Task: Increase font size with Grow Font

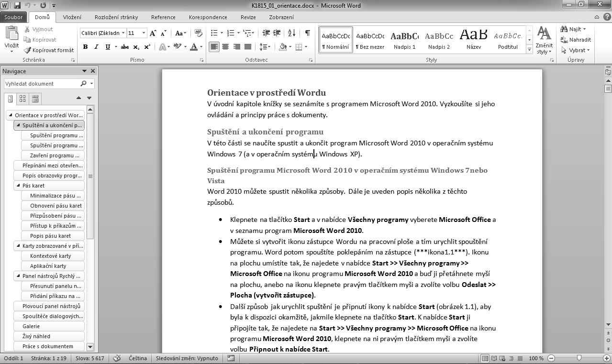Action: pos(153,33)
